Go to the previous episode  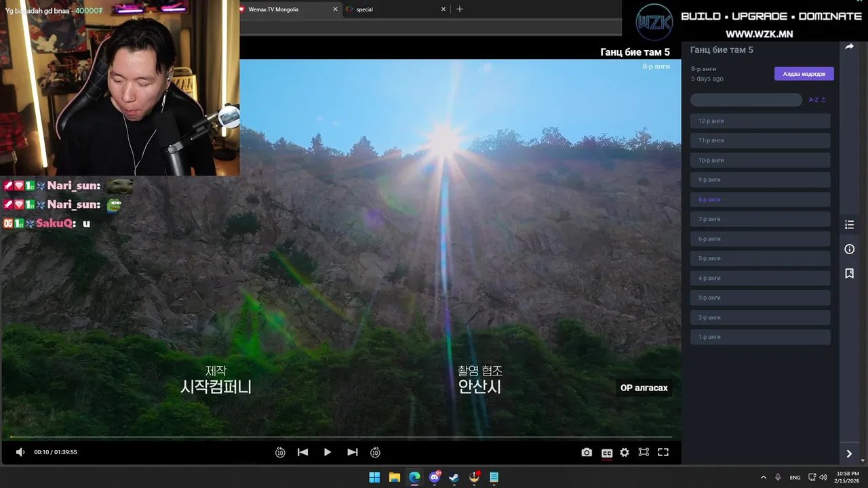click(x=303, y=452)
